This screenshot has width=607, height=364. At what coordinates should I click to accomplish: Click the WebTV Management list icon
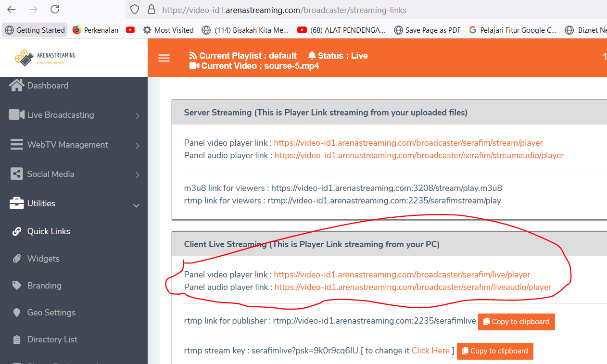click(17, 145)
